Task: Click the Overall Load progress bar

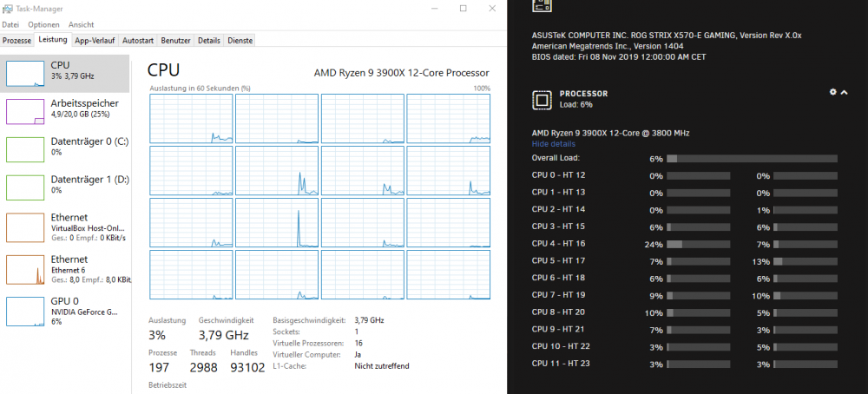Action: (752, 159)
